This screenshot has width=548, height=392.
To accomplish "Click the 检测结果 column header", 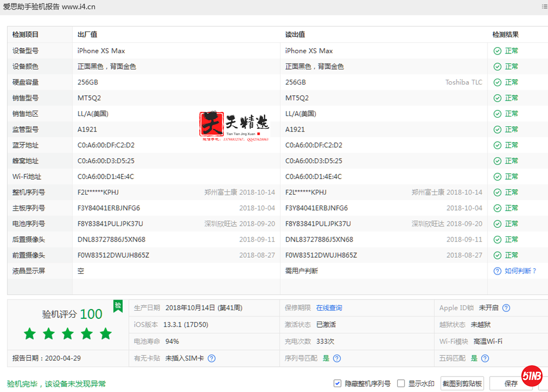I will 505,35.
